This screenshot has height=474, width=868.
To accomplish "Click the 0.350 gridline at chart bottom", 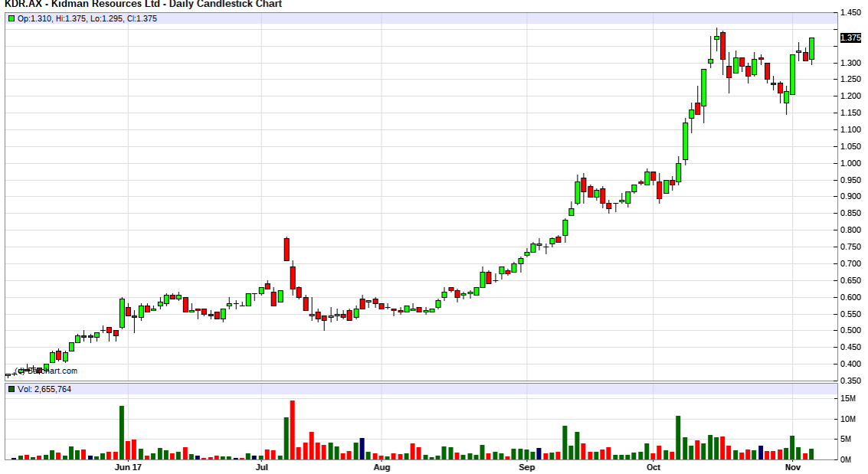I will point(850,379).
